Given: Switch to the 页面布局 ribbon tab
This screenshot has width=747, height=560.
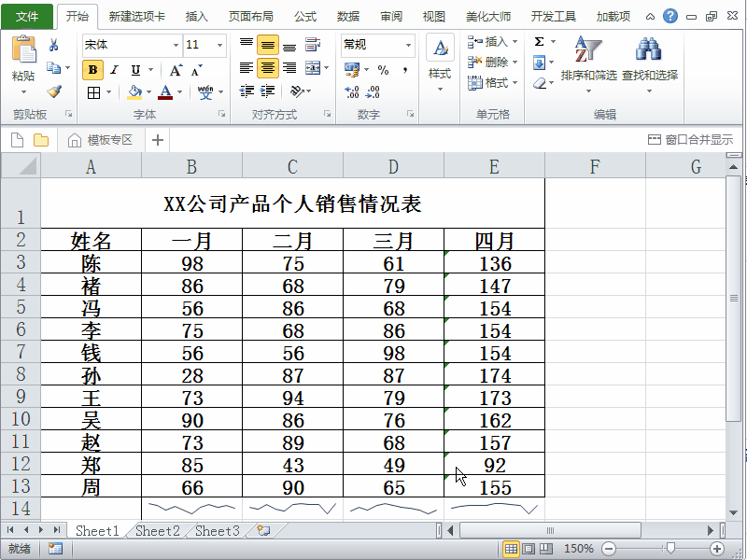Looking at the screenshot, I should pos(251,16).
